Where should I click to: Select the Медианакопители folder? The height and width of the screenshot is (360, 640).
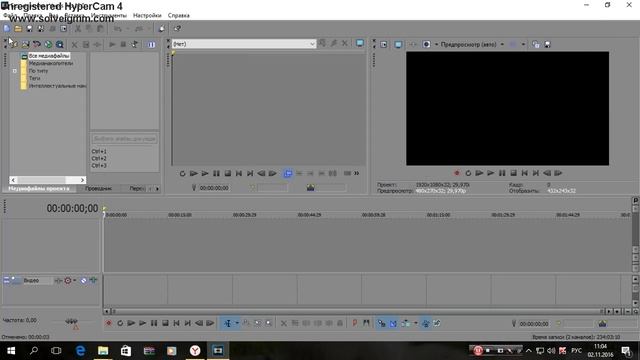[51, 63]
